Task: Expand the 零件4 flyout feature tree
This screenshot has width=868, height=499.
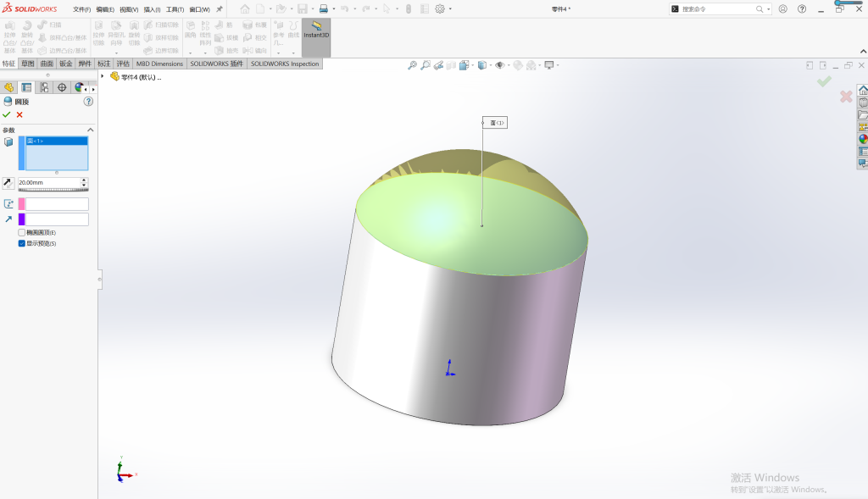Action: tap(103, 76)
